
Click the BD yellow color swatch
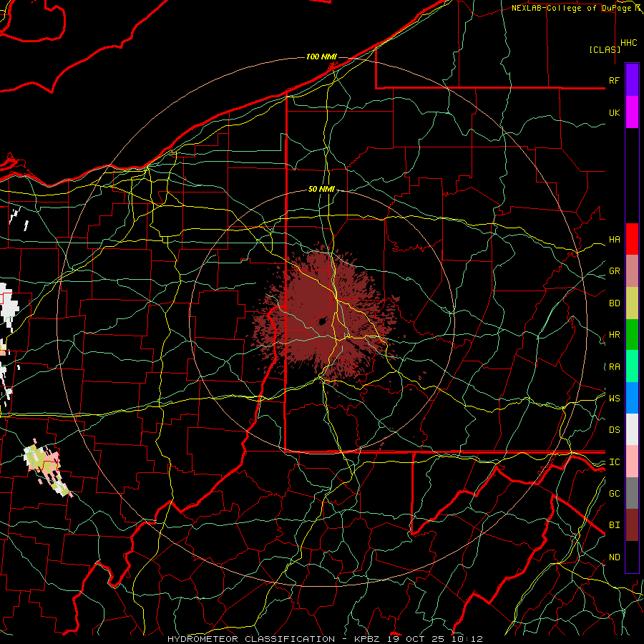pos(632,303)
